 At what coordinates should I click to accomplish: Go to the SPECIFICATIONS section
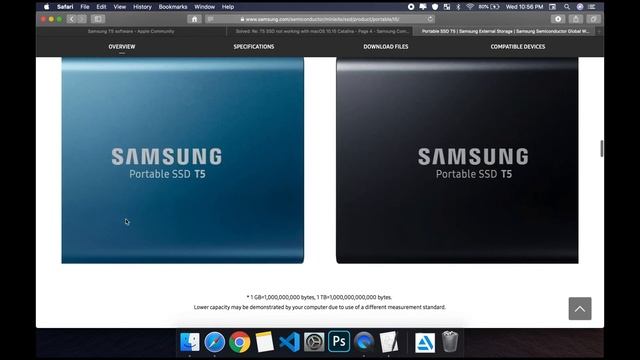point(254,47)
